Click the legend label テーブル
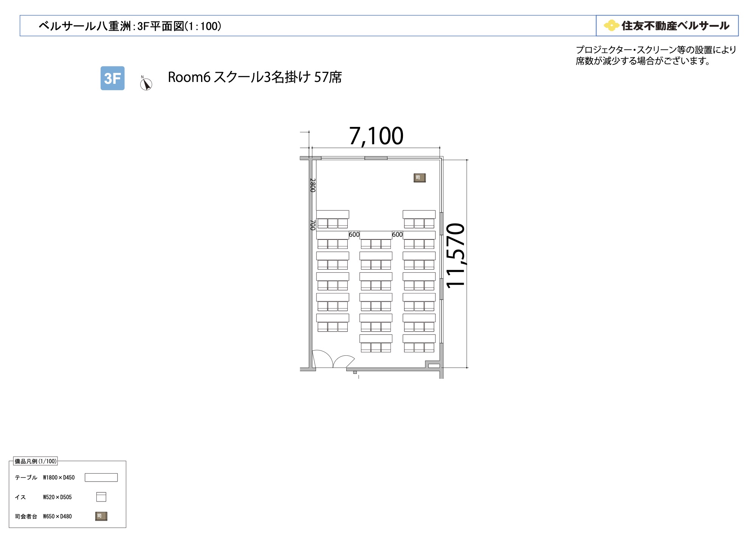Screen dimensions: 756x534 click(x=26, y=478)
